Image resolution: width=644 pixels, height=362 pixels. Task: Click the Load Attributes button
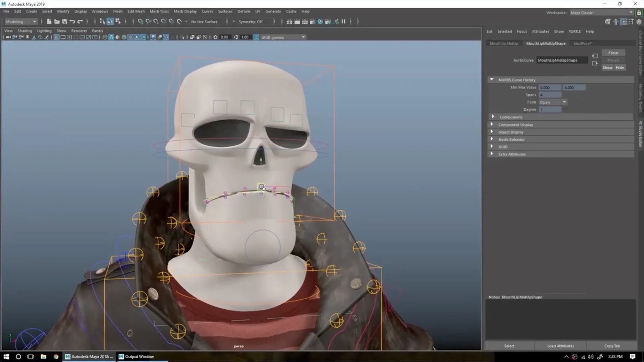pos(560,346)
